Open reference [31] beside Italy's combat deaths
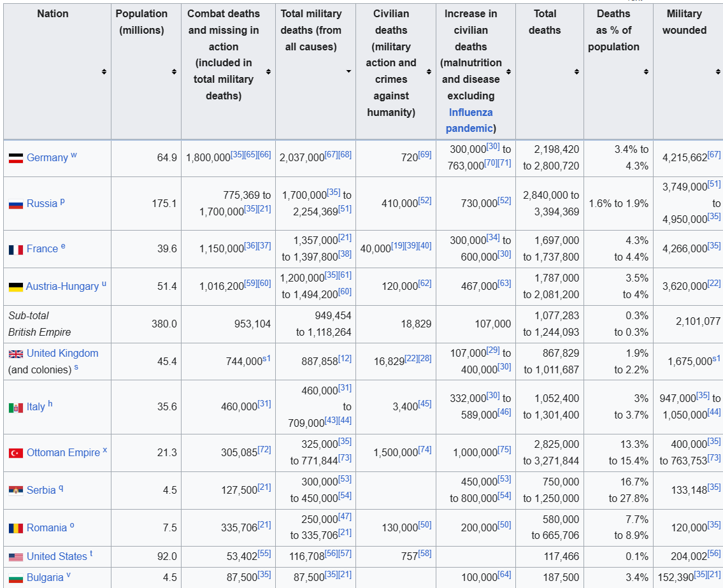723x588 pixels. coord(264,404)
